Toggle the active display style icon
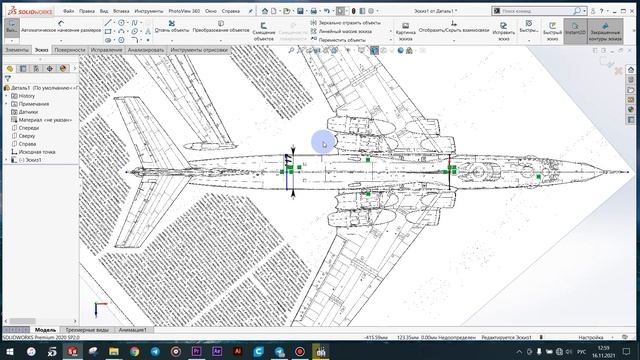 click(374, 50)
